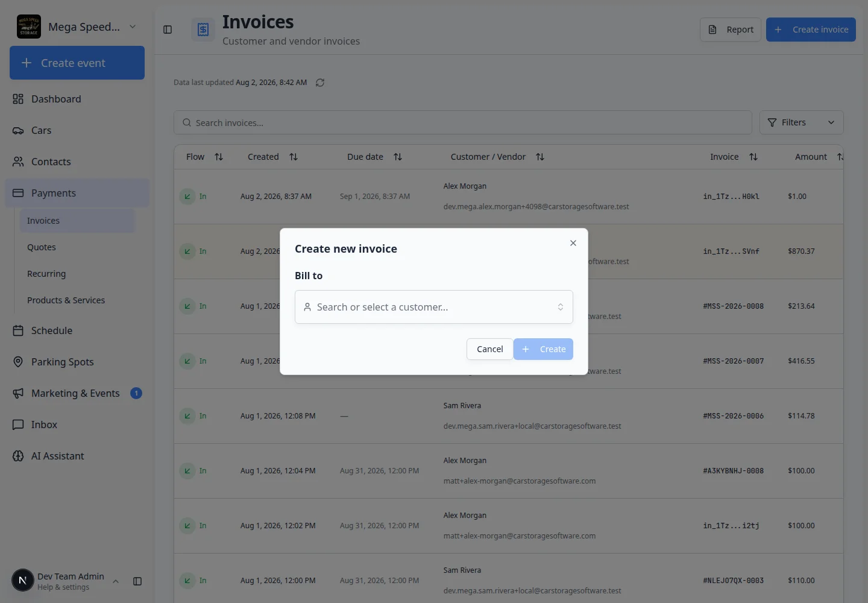Viewport: 868px width, 603px height.
Task: Click the Schedule calendar icon
Action: [18, 330]
